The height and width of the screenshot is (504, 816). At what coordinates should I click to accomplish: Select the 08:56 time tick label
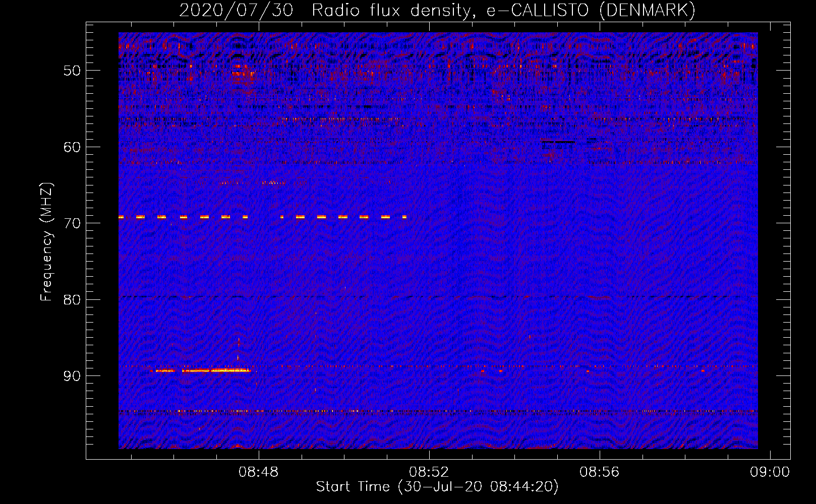(600, 472)
